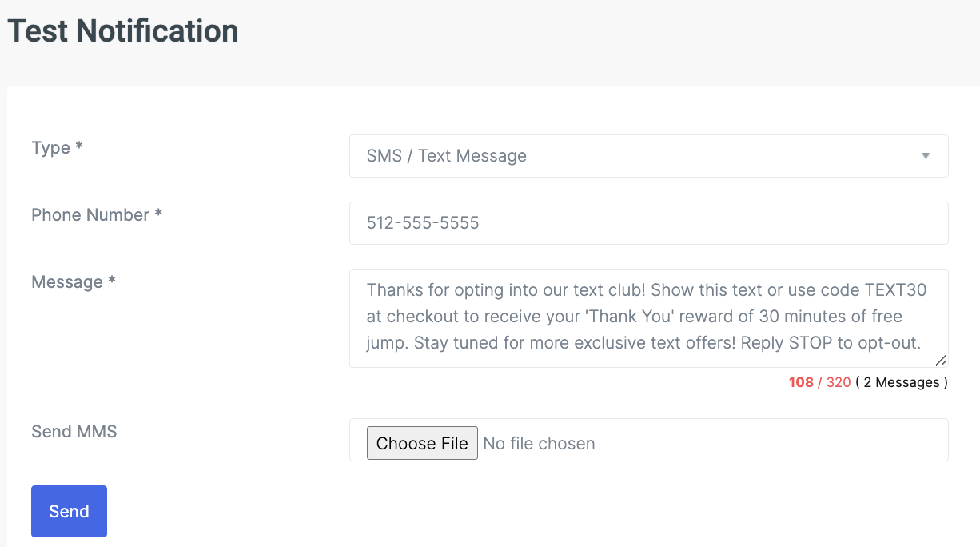Click the Phone Number label
This screenshot has height=547, width=980.
(x=90, y=215)
